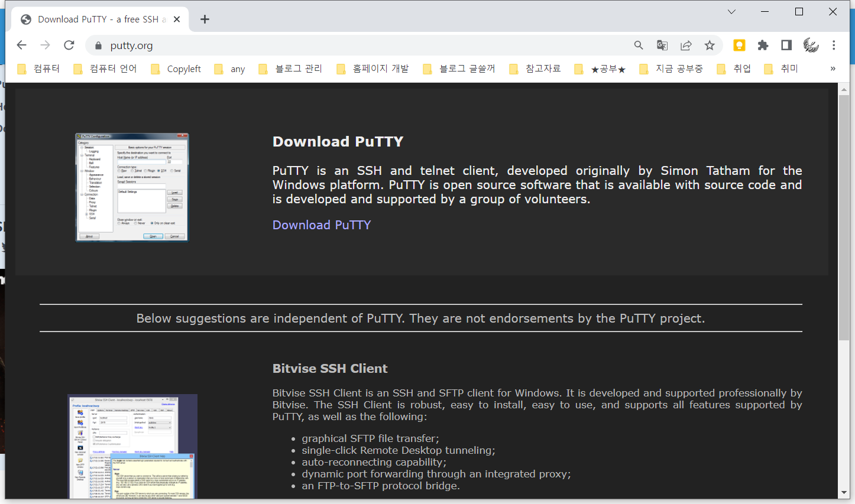The height and width of the screenshot is (504, 855).
Task: Select the Download PuTTY browser tab
Action: (x=100, y=19)
